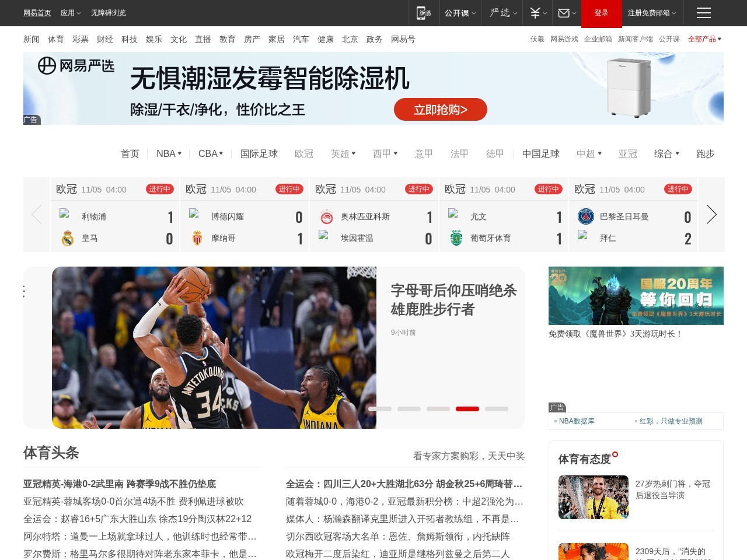
Task: Expand the NBA dropdown in sports navigation
Action: click(168, 153)
